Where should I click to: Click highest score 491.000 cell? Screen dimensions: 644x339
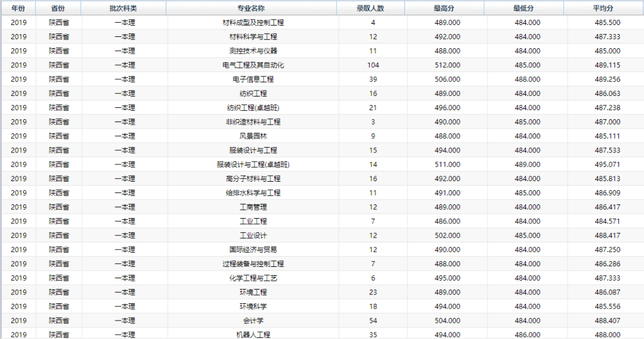447,193
